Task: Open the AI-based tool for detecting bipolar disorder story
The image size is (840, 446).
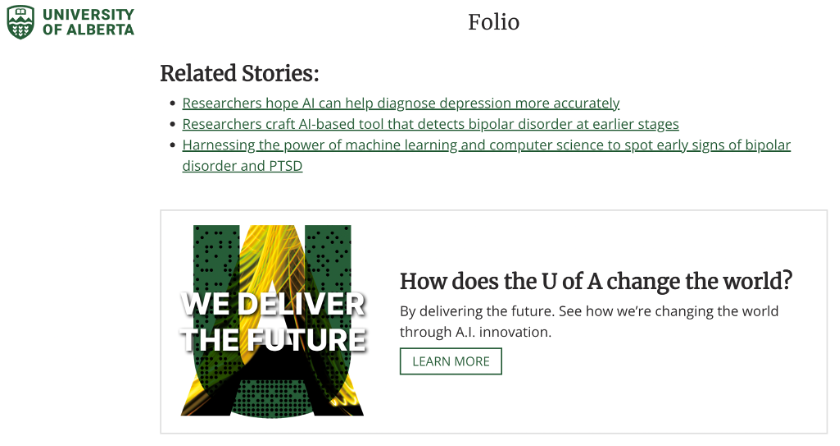Action: (x=430, y=124)
